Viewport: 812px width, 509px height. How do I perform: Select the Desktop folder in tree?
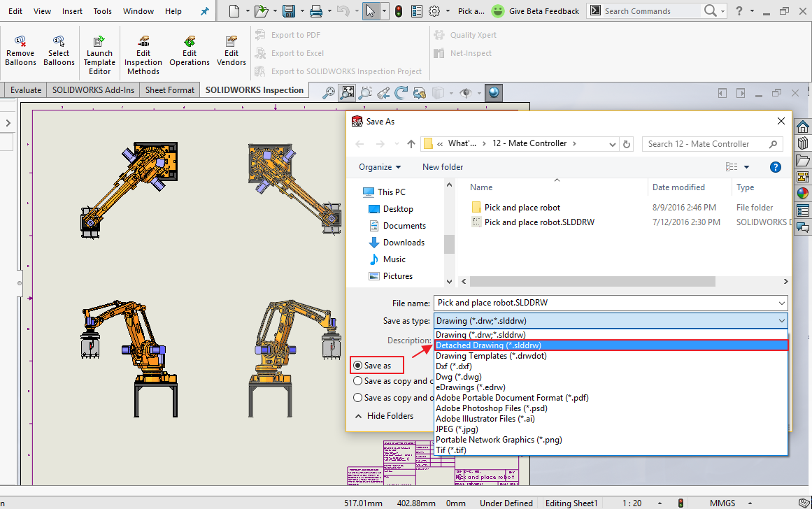[x=390, y=208]
